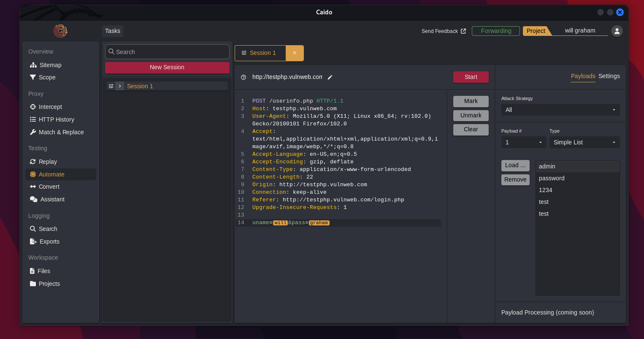Go to Intercept in Proxy section
The width and height of the screenshot is (644, 339).
(x=50, y=107)
